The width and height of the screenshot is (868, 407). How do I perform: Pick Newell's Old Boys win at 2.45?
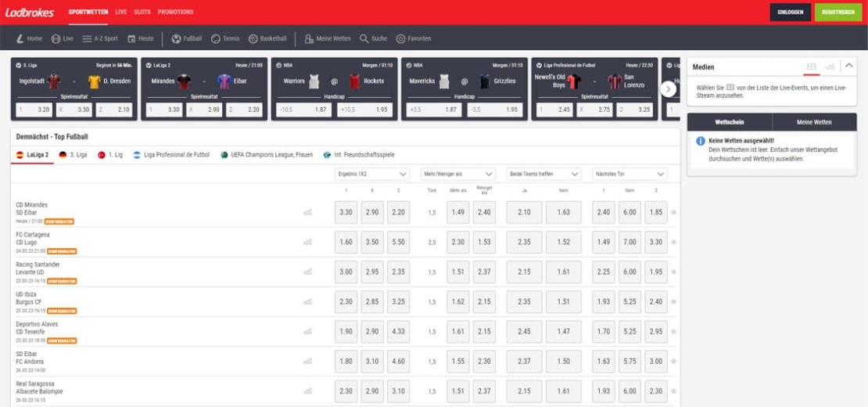[x=554, y=110]
